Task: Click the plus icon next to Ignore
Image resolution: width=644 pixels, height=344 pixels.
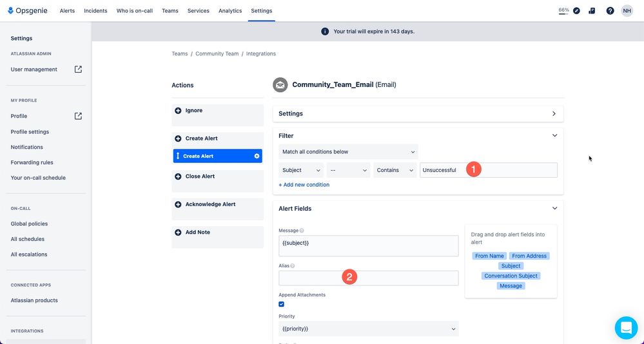Action: 178,110
